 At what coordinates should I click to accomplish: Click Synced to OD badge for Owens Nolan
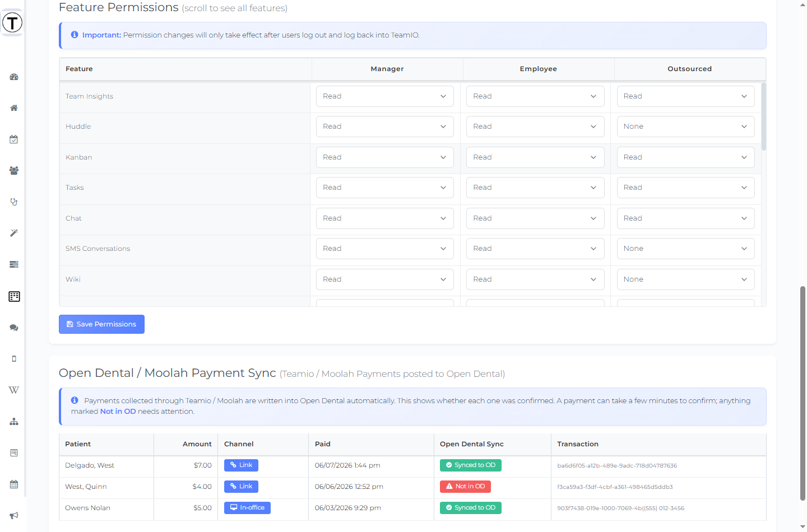tap(471, 508)
